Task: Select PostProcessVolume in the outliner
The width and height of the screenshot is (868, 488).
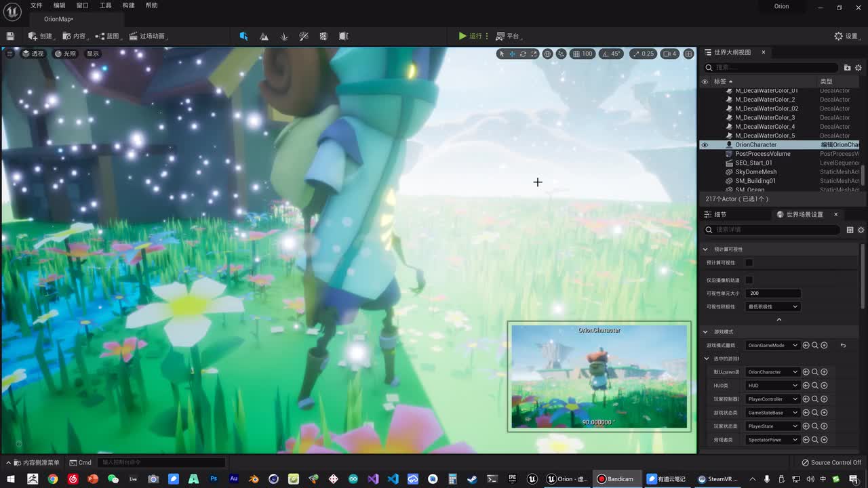Action: (x=763, y=154)
